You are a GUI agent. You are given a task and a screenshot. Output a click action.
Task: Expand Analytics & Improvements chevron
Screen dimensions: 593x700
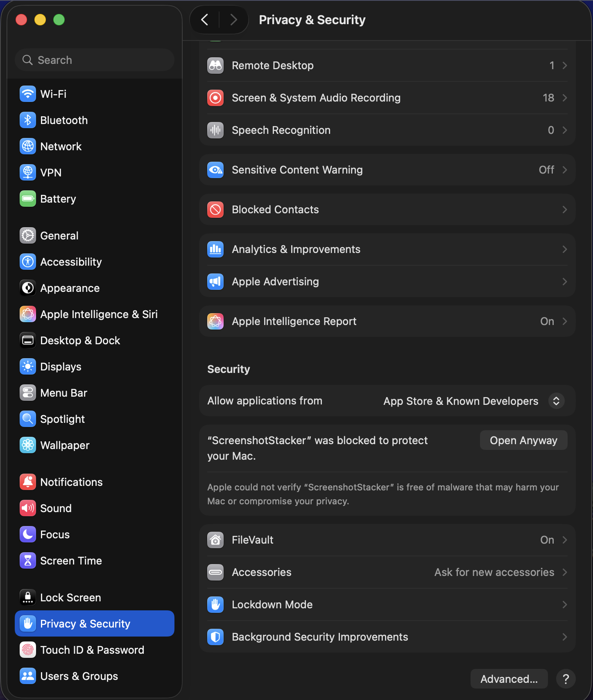coord(565,249)
